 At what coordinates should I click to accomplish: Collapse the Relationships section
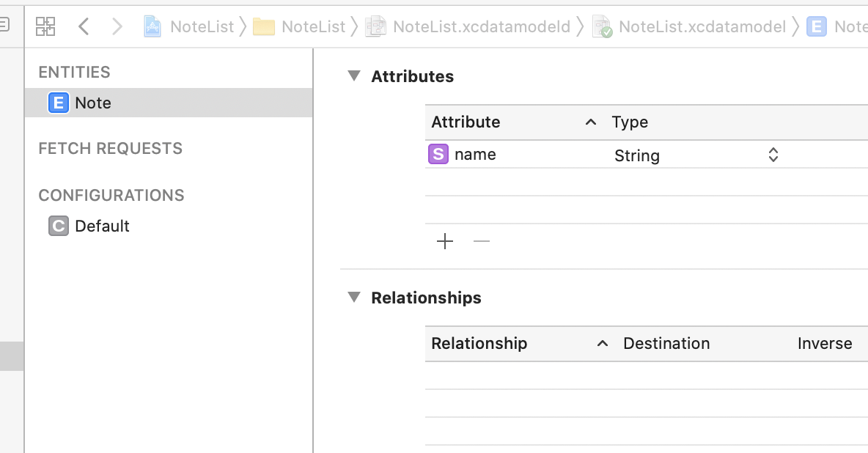[354, 298]
